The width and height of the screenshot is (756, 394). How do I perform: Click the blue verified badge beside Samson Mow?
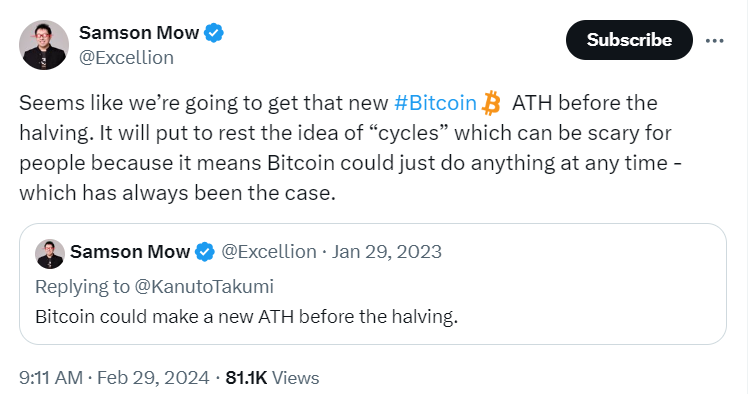[x=214, y=33]
